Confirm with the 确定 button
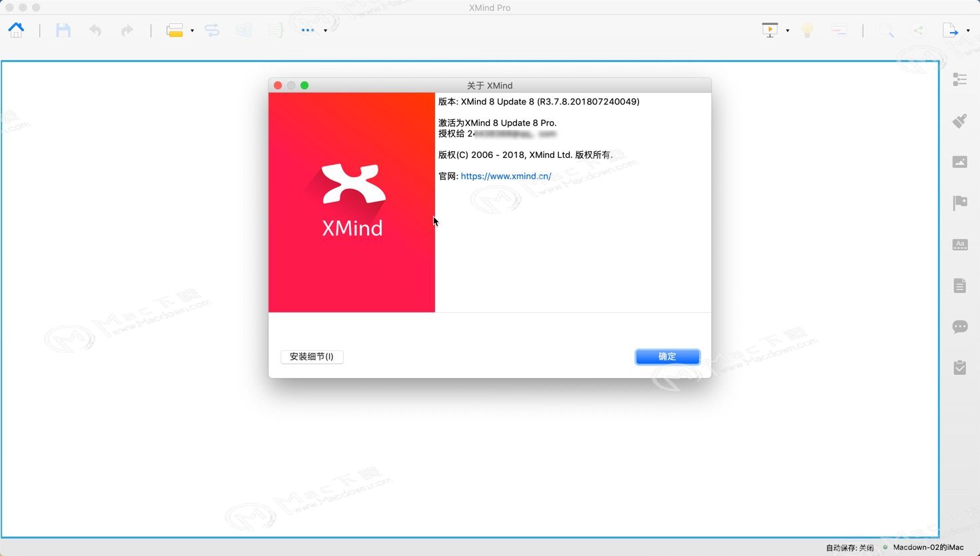 point(668,357)
